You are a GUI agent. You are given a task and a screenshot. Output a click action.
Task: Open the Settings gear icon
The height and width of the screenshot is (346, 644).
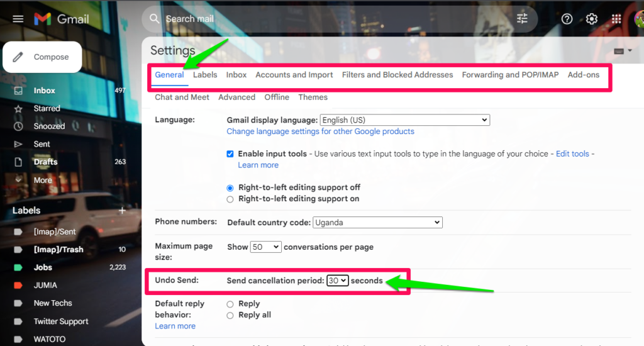pyautogui.click(x=591, y=19)
